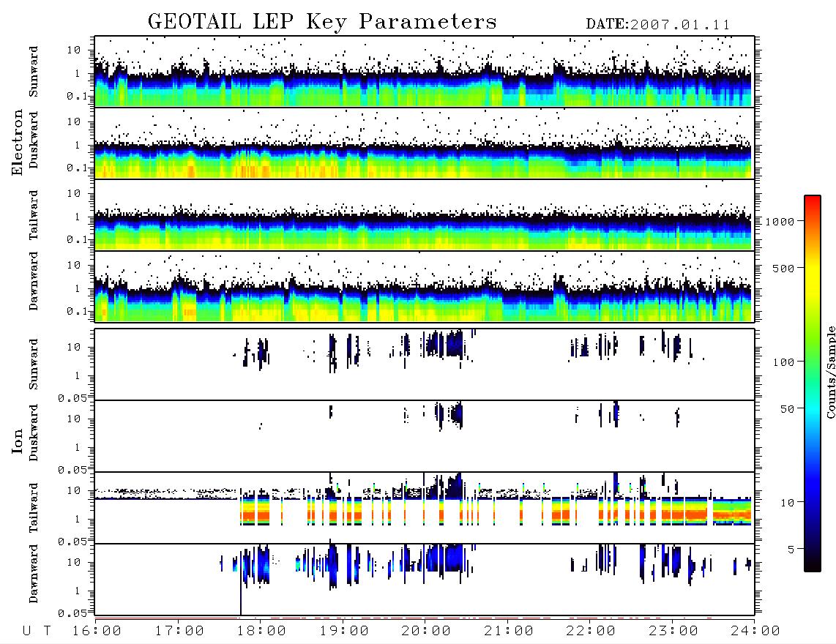
Task: Click the '1000' colorbar tick label
Action: pyautogui.click(x=780, y=222)
